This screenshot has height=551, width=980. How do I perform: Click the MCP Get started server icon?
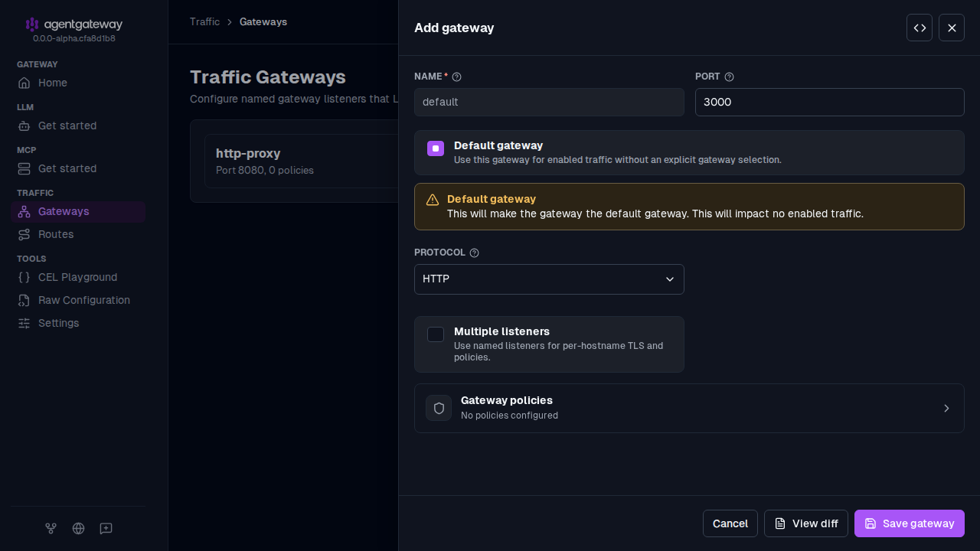(x=24, y=168)
